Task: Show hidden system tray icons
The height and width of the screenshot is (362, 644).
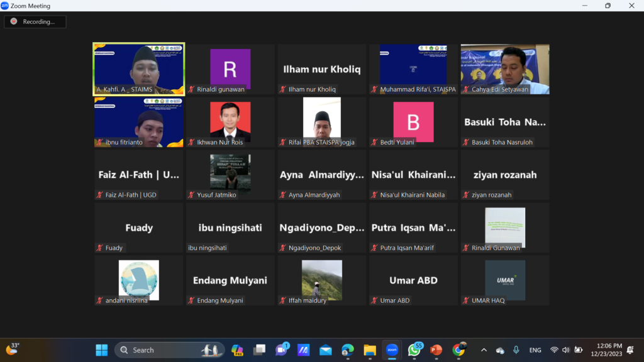Action: point(484,350)
